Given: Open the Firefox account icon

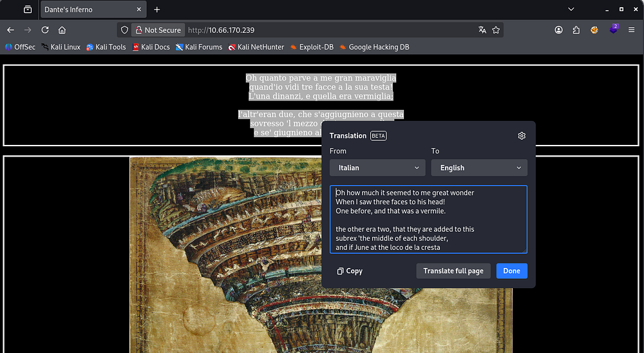Looking at the screenshot, I should tap(558, 30).
